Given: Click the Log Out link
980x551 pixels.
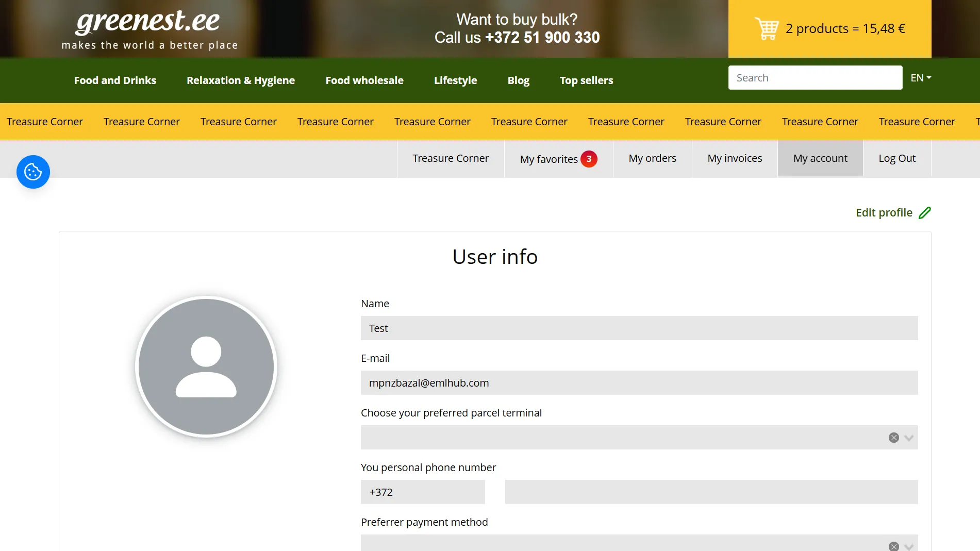Looking at the screenshot, I should pyautogui.click(x=897, y=158).
